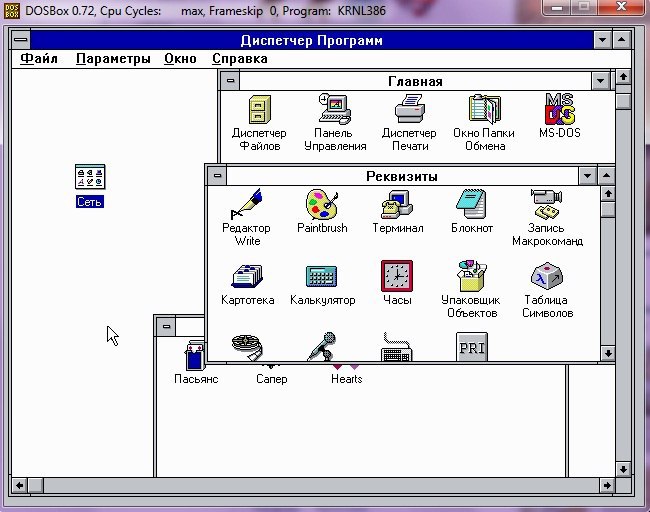Open the Файл menu

(39, 59)
